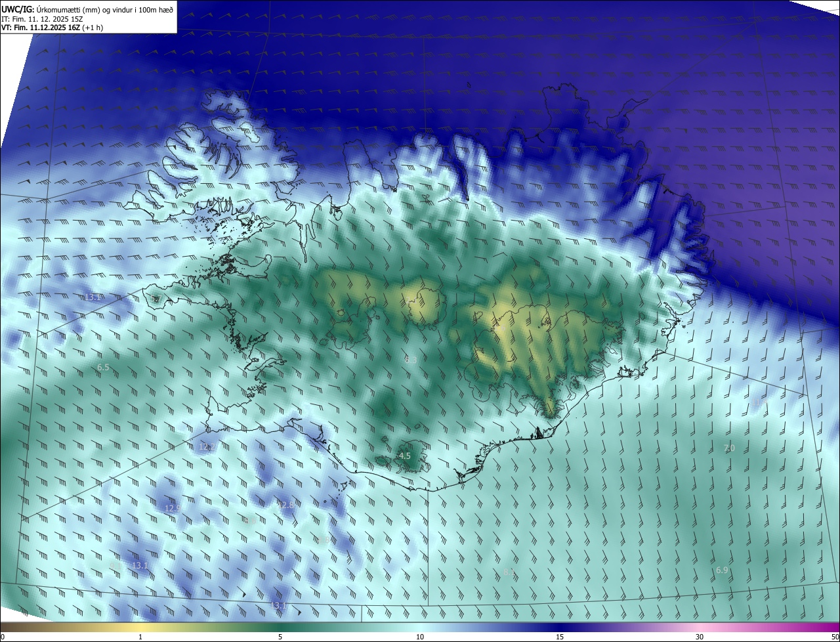Click the '10' tick on the color scale
The image size is (840, 642).
pos(420,637)
